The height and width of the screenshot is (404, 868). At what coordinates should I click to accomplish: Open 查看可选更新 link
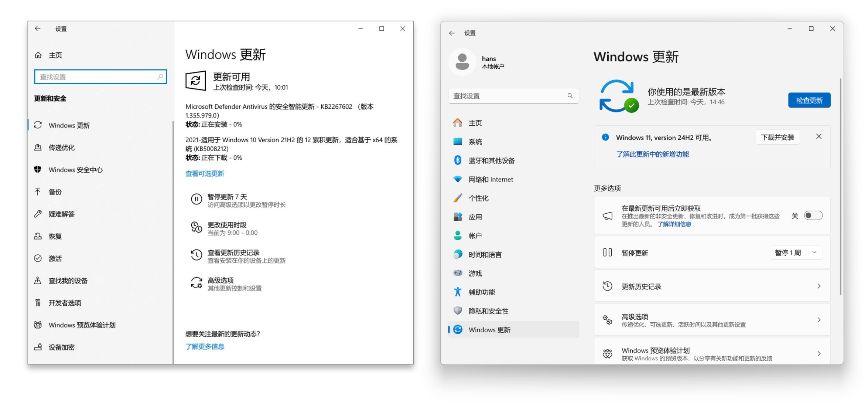(205, 173)
